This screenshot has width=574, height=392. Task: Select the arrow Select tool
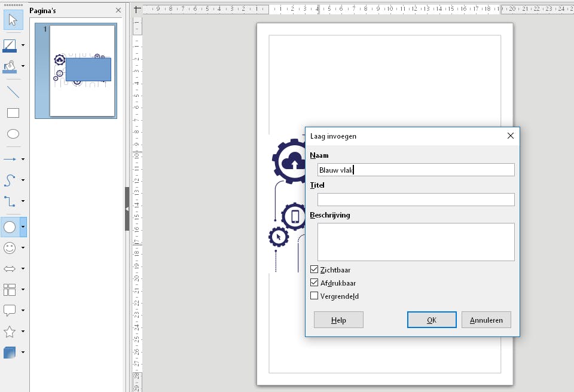pos(13,20)
